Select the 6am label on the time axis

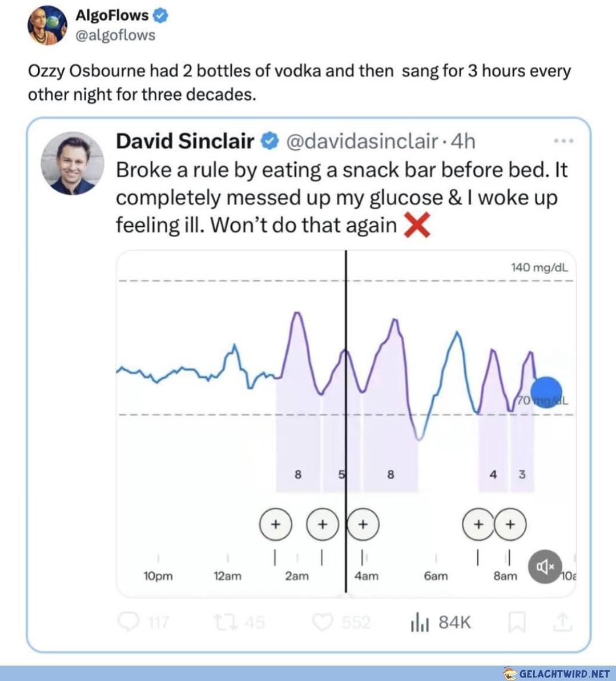tap(436, 576)
